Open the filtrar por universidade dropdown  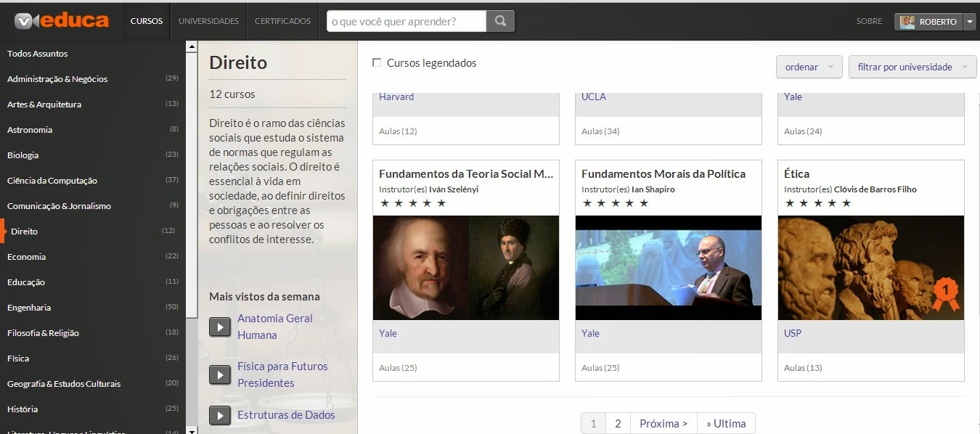click(912, 67)
